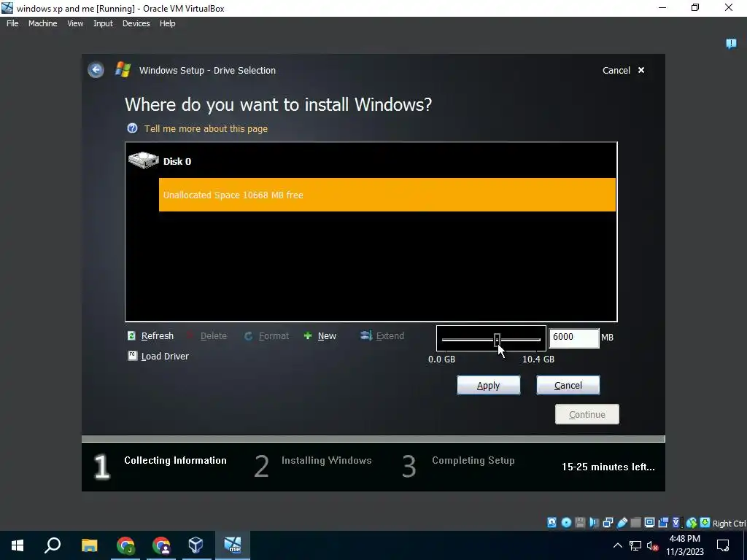The width and height of the screenshot is (747, 560).
Task: Click VirtualBox hard disk activity indicator
Action: coord(551,522)
